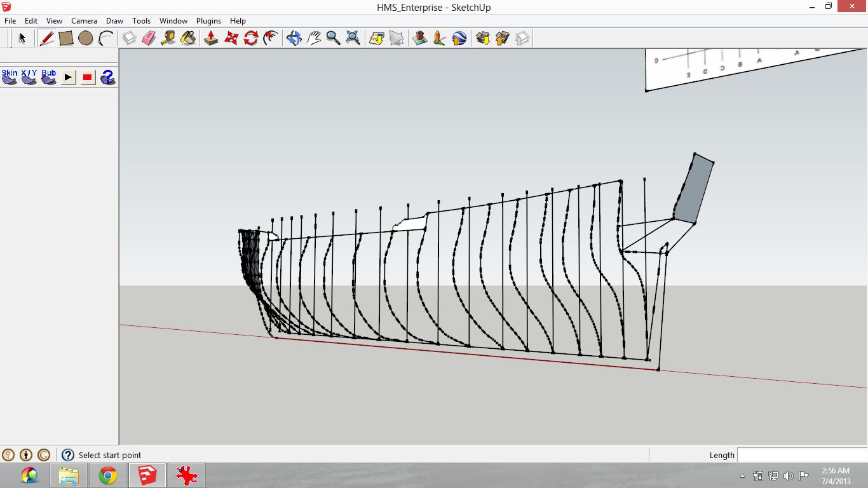Click the Make Component icon
Image resolution: width=868 pixels, height=488 pixels.
tap(129, 38)
